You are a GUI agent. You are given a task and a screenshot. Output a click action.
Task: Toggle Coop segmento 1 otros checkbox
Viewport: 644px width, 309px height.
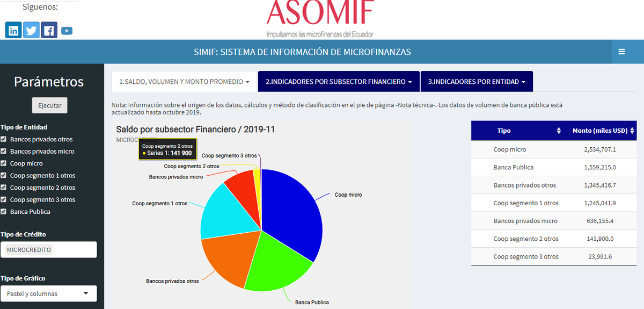click(x=4, y=175)
